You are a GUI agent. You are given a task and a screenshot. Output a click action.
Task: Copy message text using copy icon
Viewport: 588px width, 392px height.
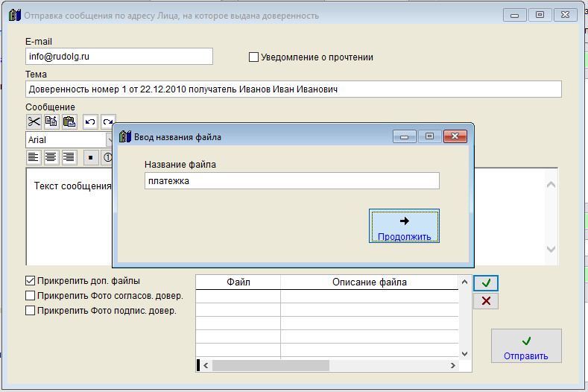click(51, 122)
